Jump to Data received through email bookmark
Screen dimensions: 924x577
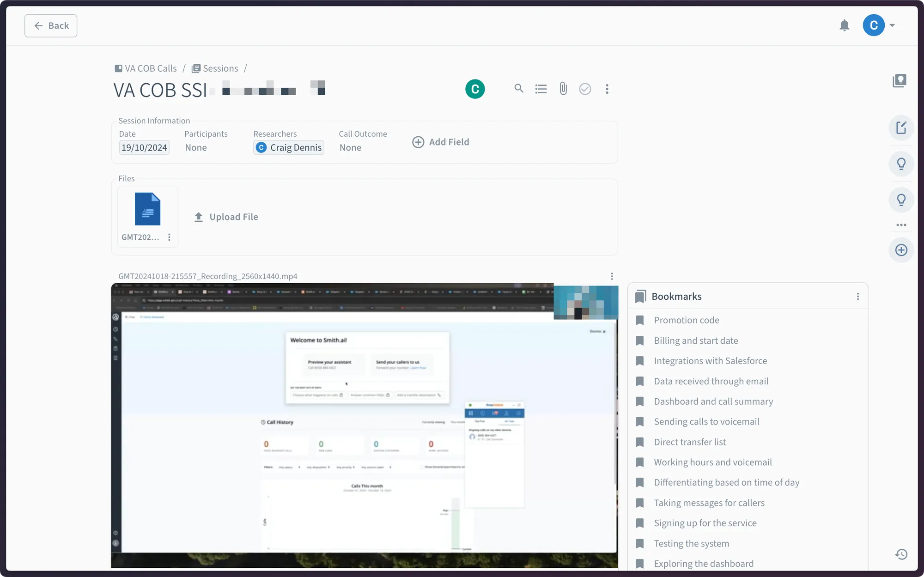click(711, 381)
